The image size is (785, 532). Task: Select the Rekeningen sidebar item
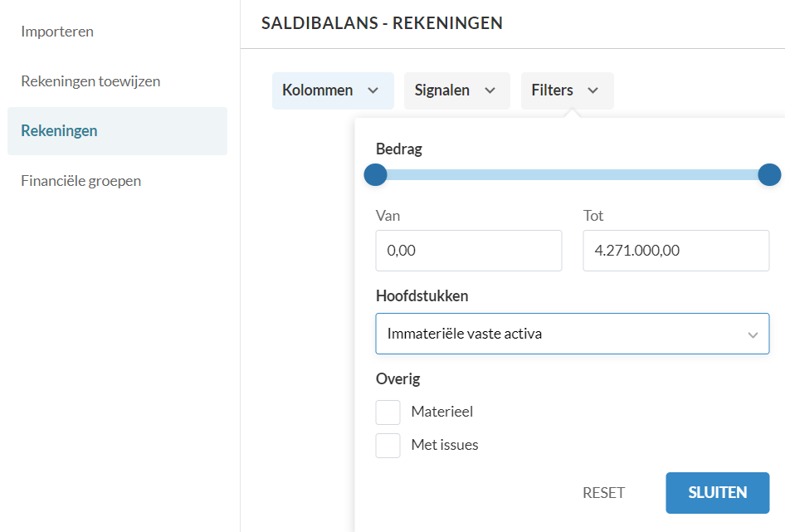point(117,131)
